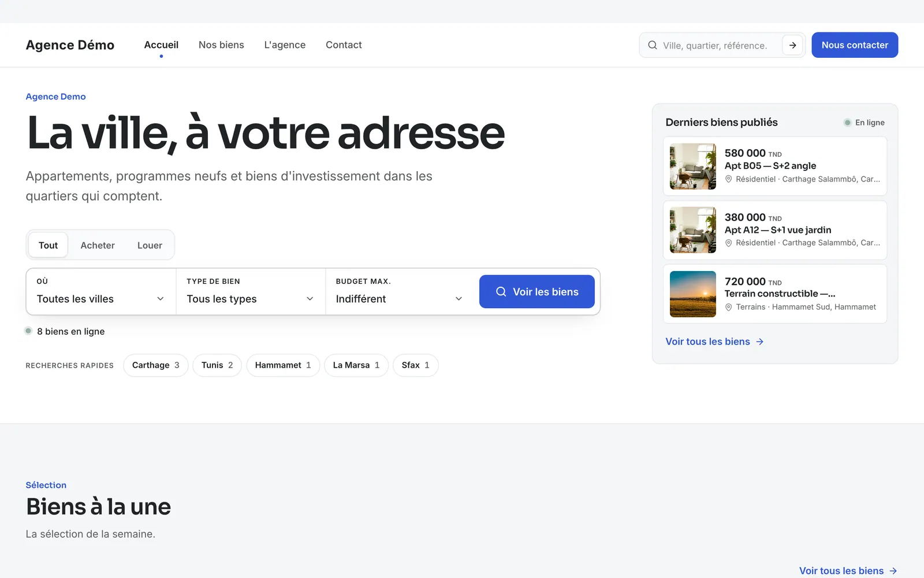
Task: Click Apt A12 — S+1 vue jardin title
Action: (778, 230)
